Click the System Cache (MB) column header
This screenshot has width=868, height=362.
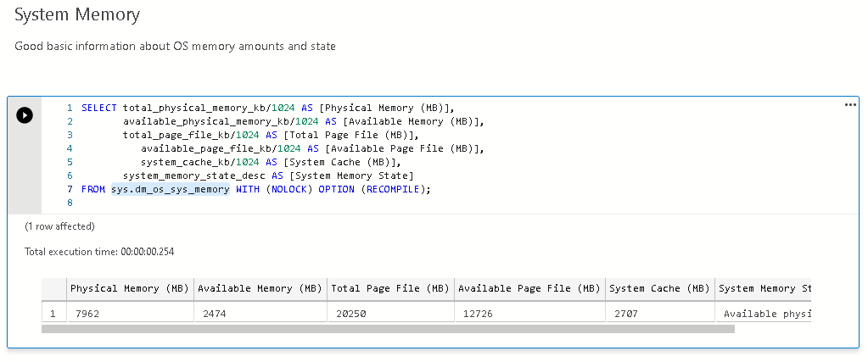[x=658, y=288]
